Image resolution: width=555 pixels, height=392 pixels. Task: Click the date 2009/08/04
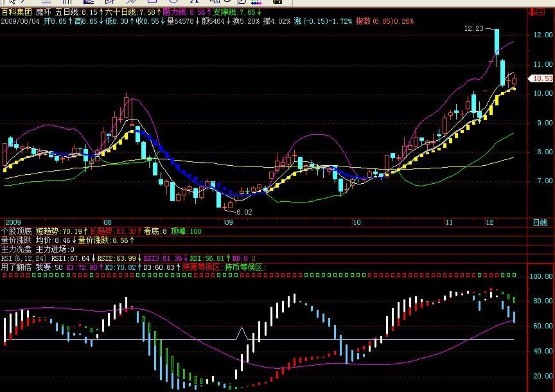click(20, 21)
